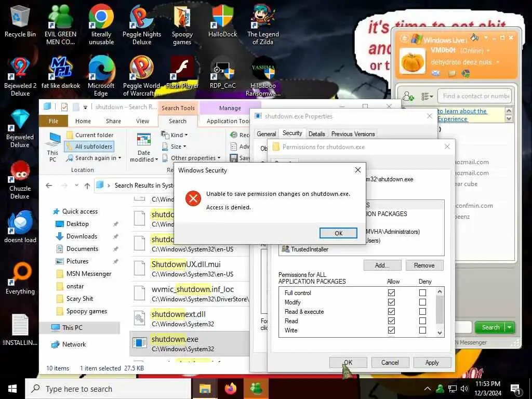Screen dimensions: 532x399
Task: Open the Size filter dropdown
Action: coord(175,147)
